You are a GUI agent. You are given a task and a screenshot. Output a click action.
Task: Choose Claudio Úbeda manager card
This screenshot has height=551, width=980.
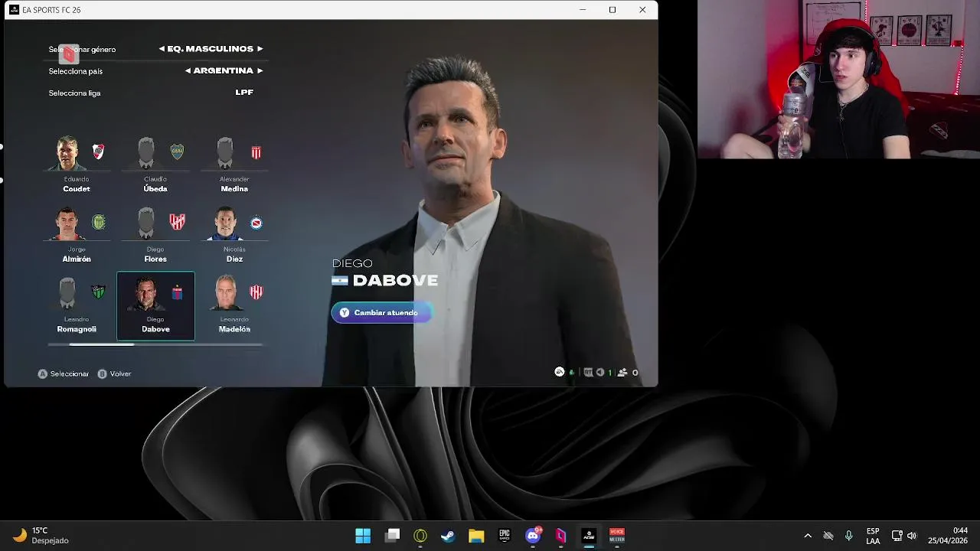[x=155, y=165]
